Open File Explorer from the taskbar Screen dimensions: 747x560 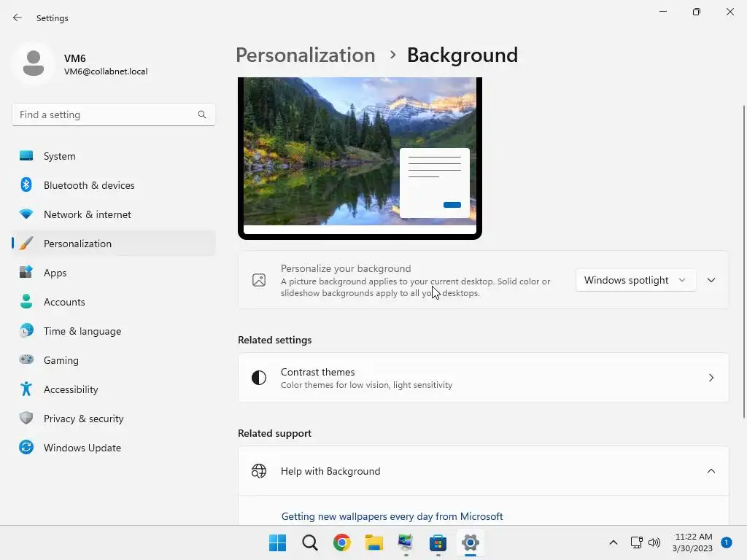(374, 542)
